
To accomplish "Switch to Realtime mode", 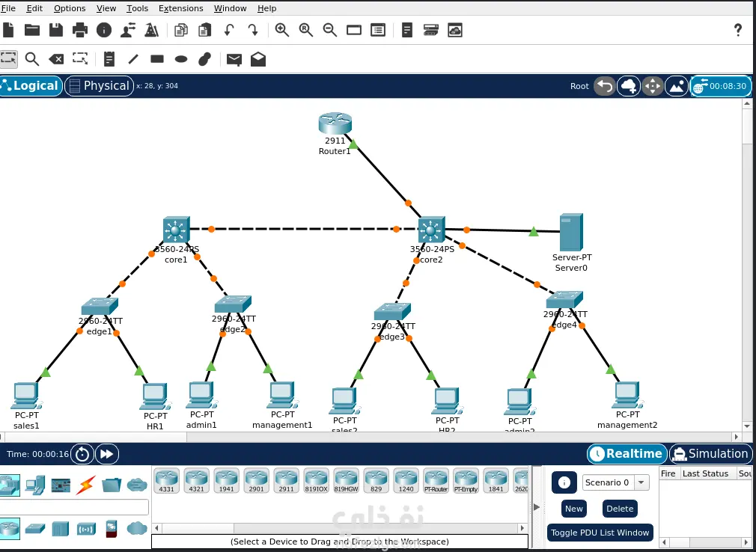I will click(x=627, y=454).
